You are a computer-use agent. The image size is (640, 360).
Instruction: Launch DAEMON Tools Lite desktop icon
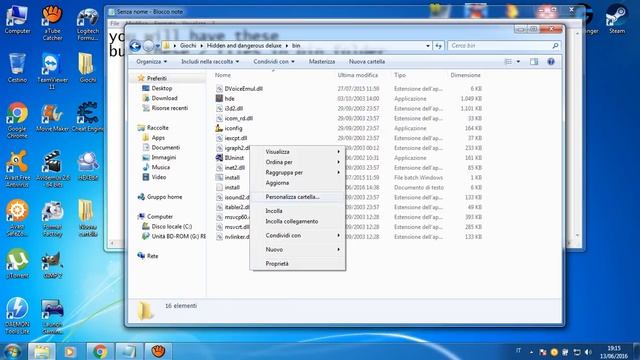pos(17,316)
